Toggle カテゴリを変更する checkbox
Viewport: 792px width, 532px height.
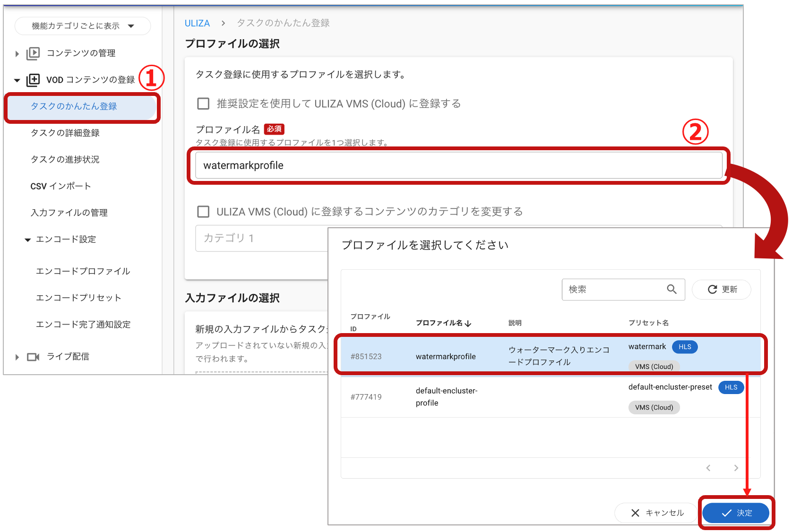click(203, 211)
